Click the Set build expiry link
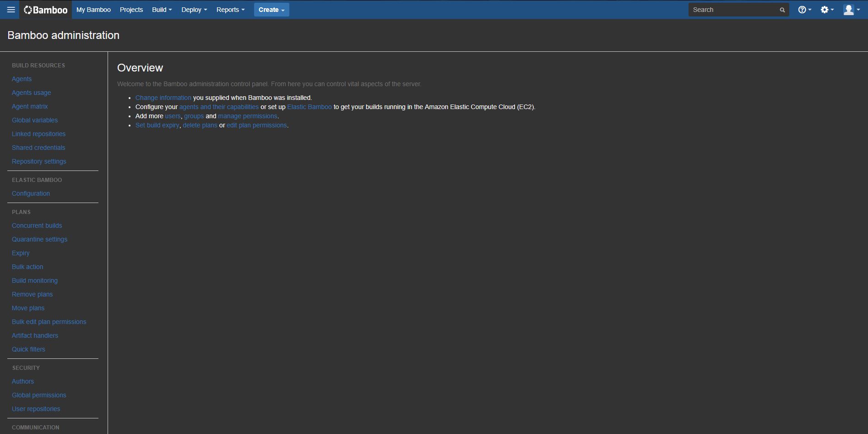The width and height of the screenshot is (868, 434). click(x=157, y=125)
